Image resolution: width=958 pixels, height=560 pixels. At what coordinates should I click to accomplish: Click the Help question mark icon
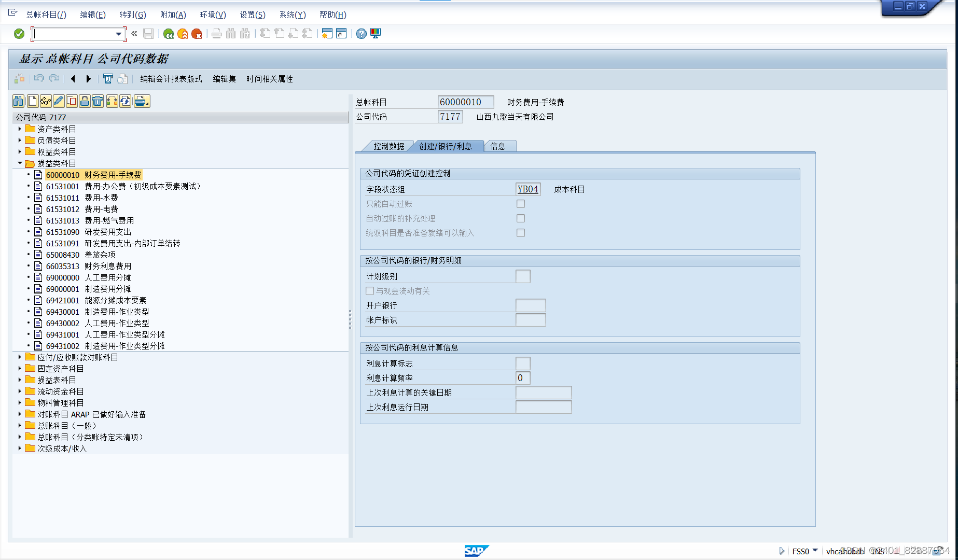[x=360, y=34]
